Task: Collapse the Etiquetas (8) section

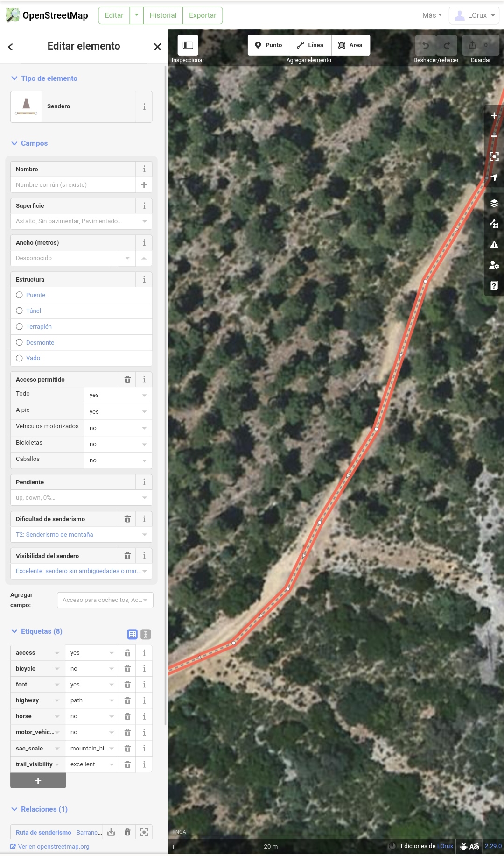Action: point(36,631)
